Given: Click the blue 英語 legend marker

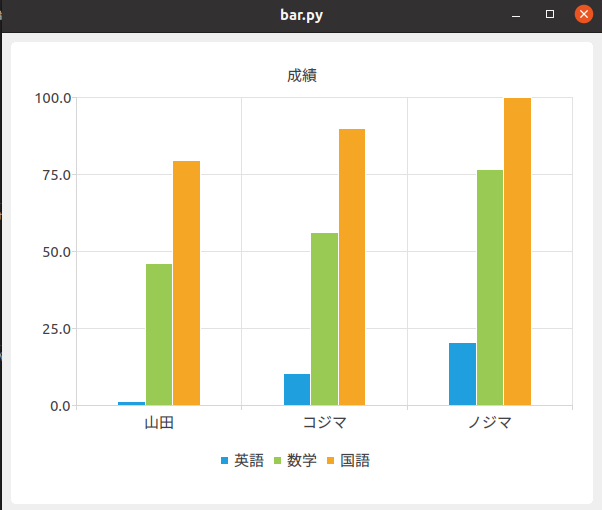Looking at the screenshot, I should click(225, 461).
